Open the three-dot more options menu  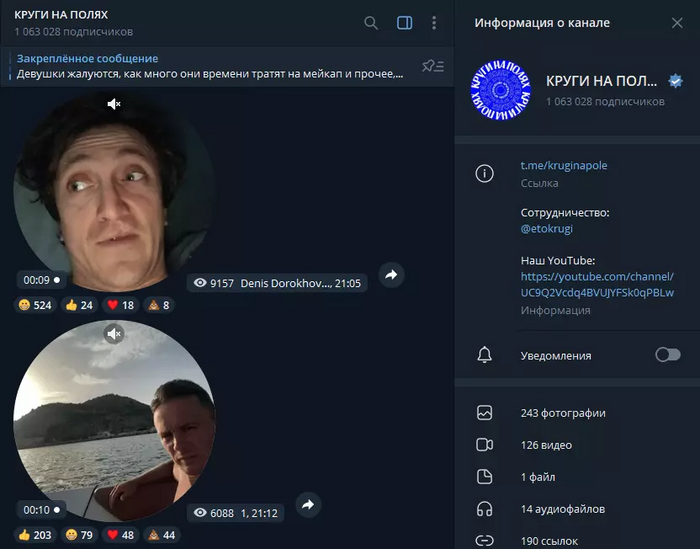click(434, 23)
